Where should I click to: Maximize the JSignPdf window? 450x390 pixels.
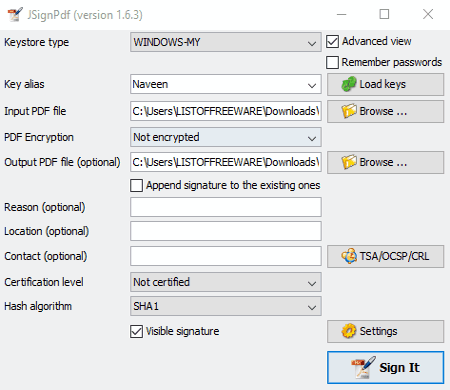click(x=384, y=14)
